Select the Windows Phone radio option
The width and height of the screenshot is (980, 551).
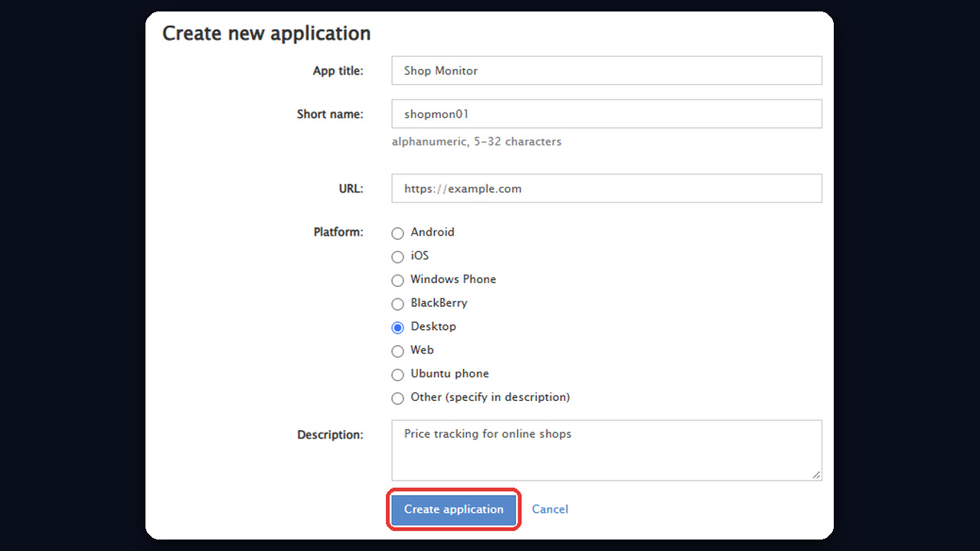pos(397,281)
